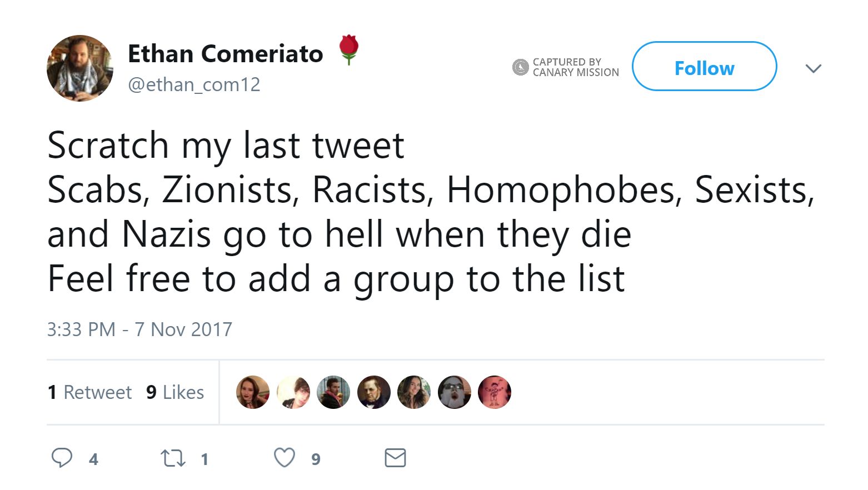
Task: Click the Canary Mission watermark logo
Action: pos(520,67)
